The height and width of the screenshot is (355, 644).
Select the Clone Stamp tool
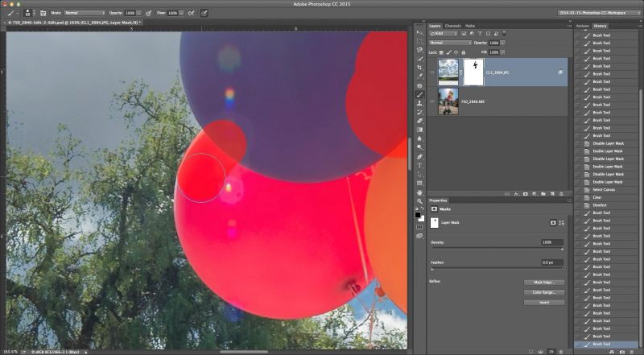click(419, 104)
